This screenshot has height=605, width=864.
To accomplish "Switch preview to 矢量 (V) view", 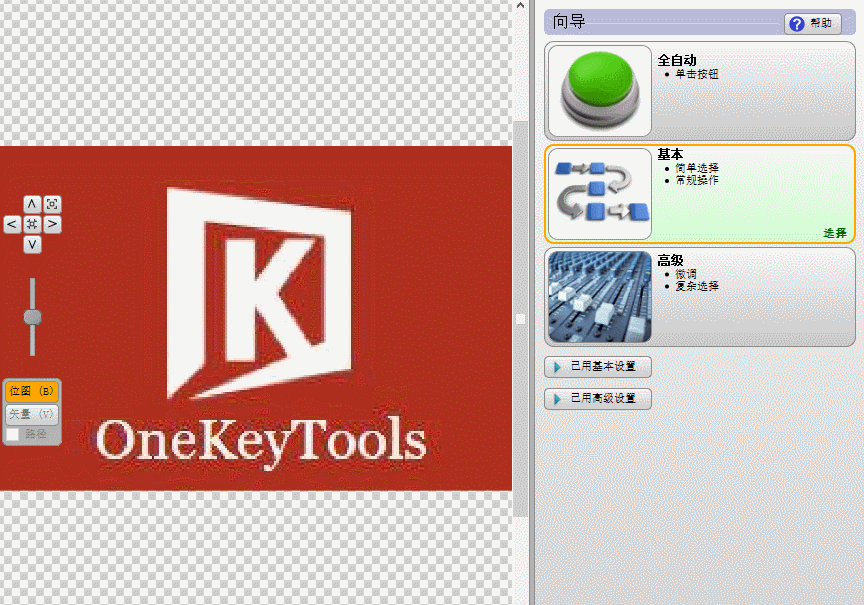I will (31, 414).
